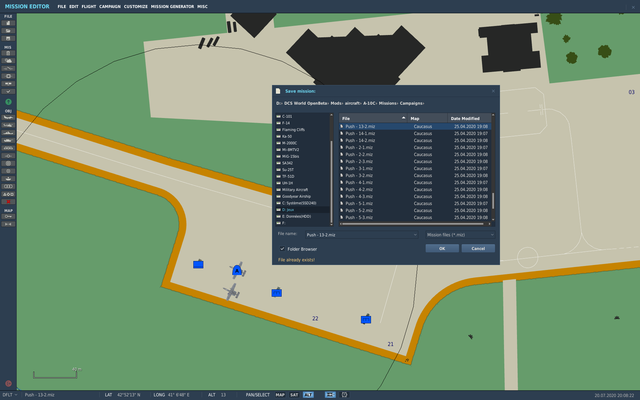Select the ground vehicle group tool
Screen dimensions: 640x400
tap(8, 140)
